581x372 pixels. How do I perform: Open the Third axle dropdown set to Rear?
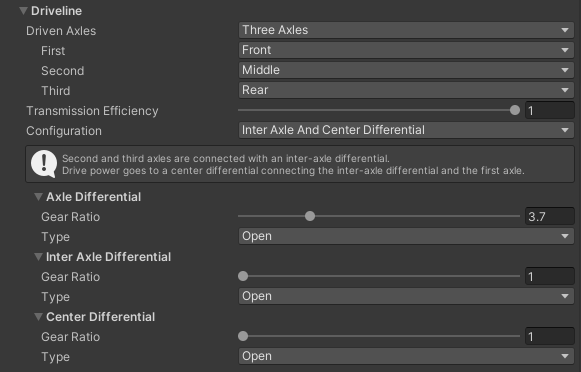pyautogui.click(x=406, y=90)
